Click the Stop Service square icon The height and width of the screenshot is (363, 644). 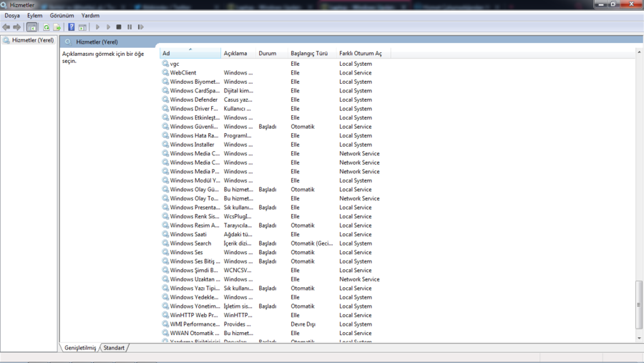tap(119, 27)
